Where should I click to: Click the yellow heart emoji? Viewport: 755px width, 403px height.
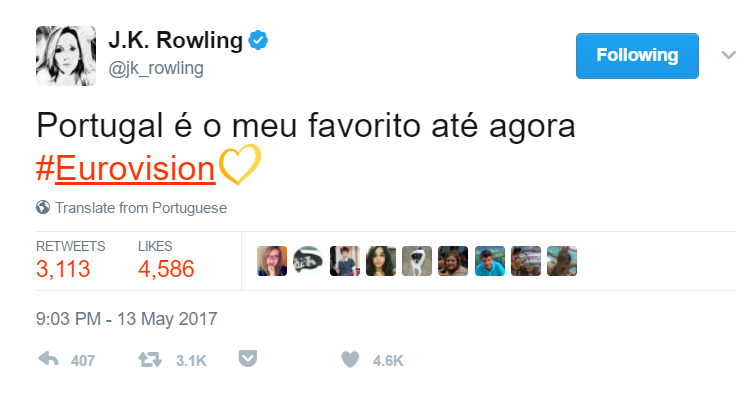(x=239, y=165)
